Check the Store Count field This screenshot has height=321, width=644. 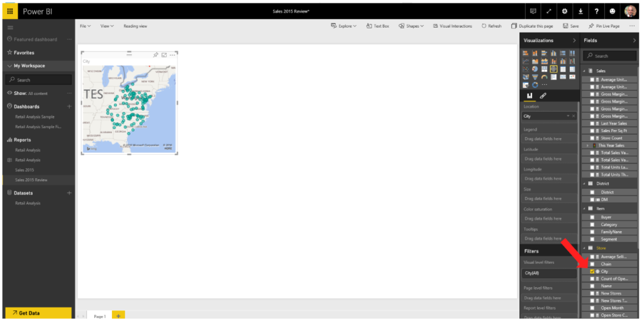click(592, 138)
